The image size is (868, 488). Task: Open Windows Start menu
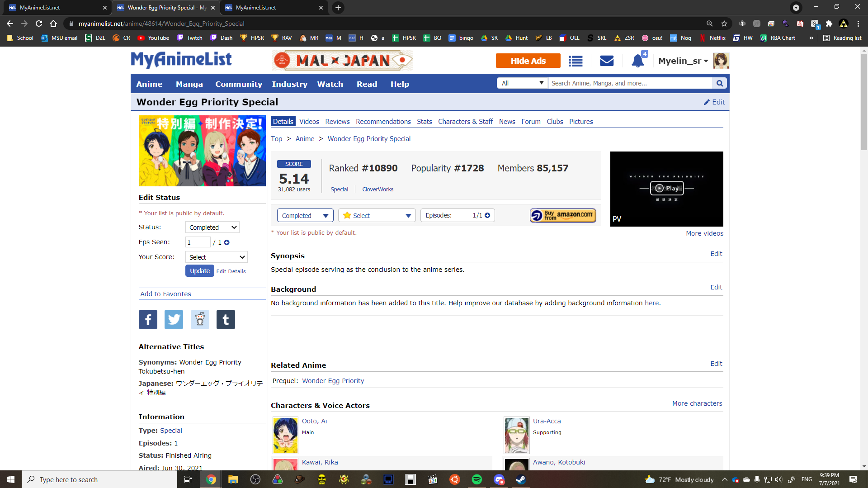pyautogui.click(x=11, y=479)
